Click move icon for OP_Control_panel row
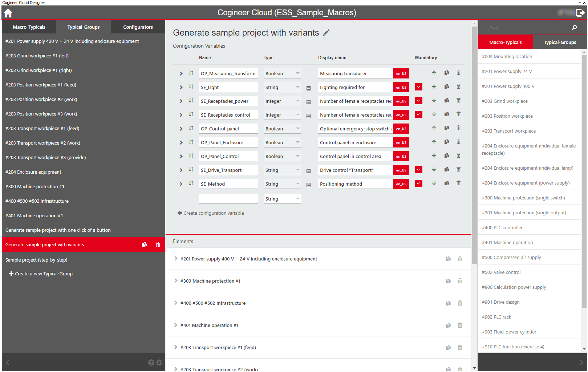 [x=434, y=128]
